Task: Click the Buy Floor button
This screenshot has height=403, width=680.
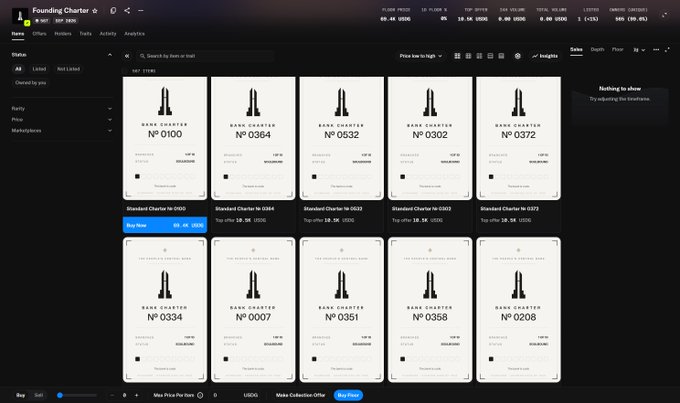Action: tap(348, 395)
